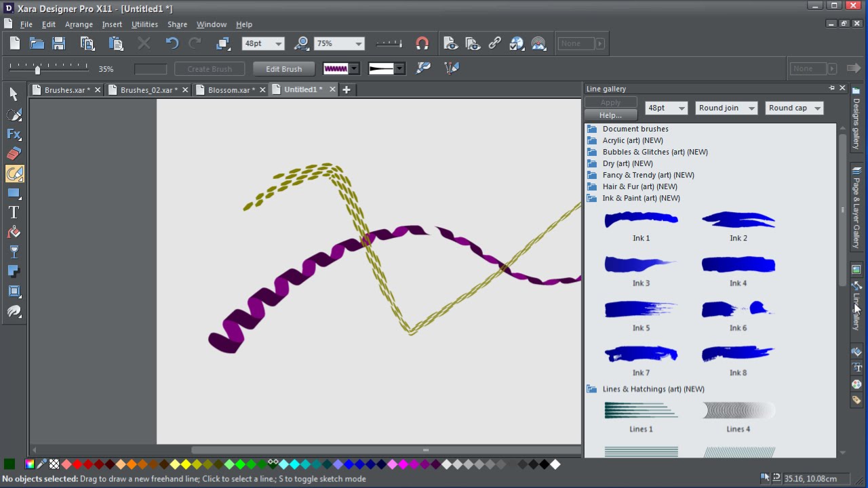Save the document with floppy icon
This screenshot has height=488, width=868.
59,43
